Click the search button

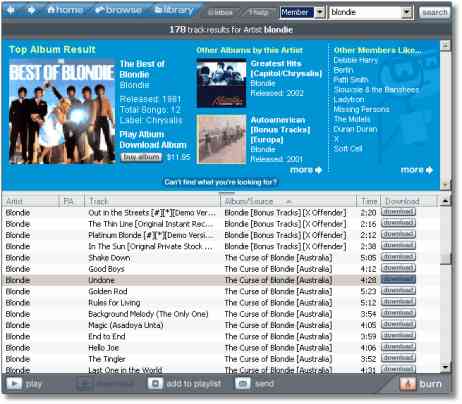point(434,12)
